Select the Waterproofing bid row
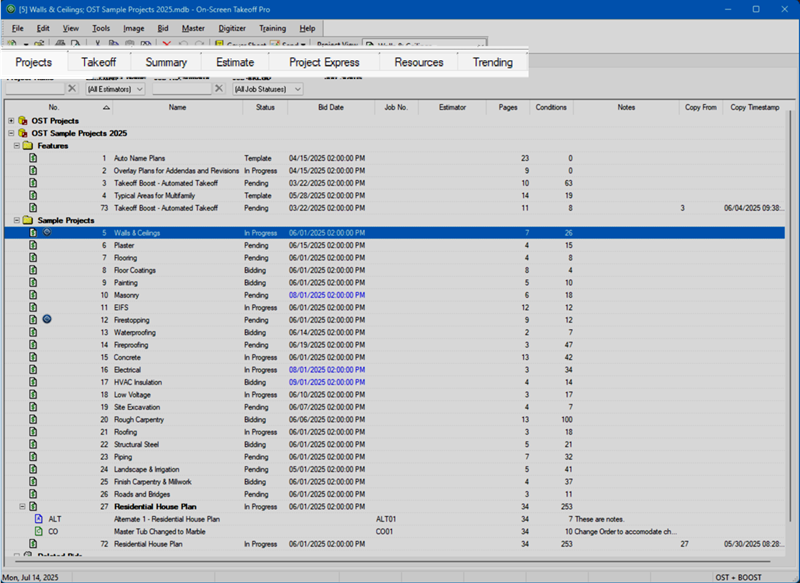This screenshot has height=583, width=800. tap(394, 333)
